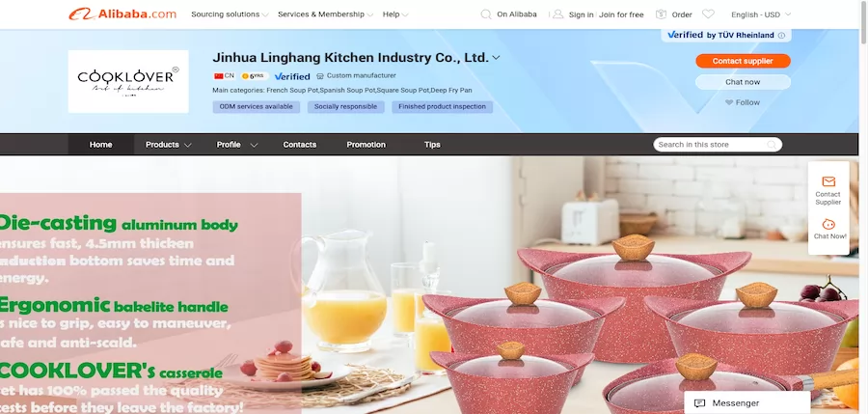This screenshot has width=868, height=414.
Task: Open the English - USD language dropdown
Action: point(761,14)
